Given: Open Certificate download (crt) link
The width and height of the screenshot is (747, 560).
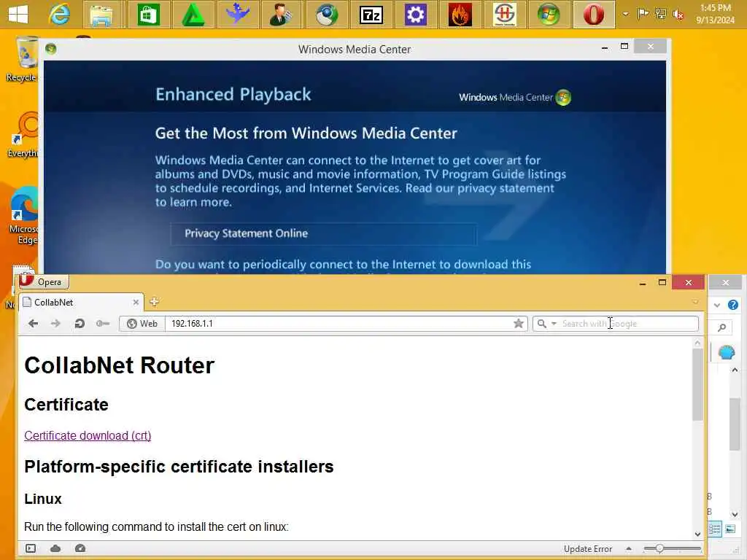Looking at the screenshot, I should [x=88, y=436].
